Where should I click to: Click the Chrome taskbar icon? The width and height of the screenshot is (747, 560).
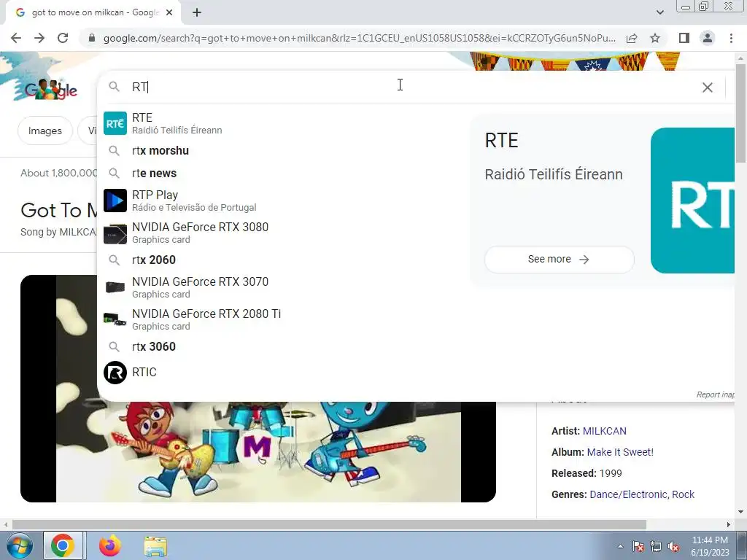63,546
